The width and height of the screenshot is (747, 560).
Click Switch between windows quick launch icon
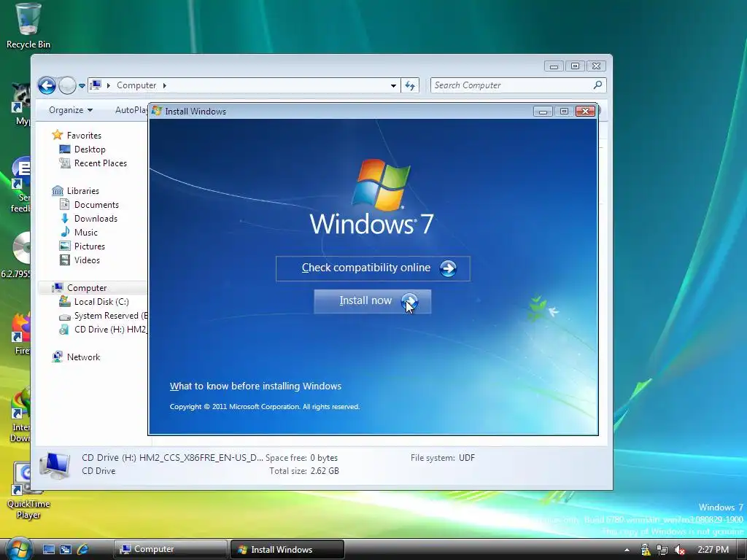click(66, 549)
